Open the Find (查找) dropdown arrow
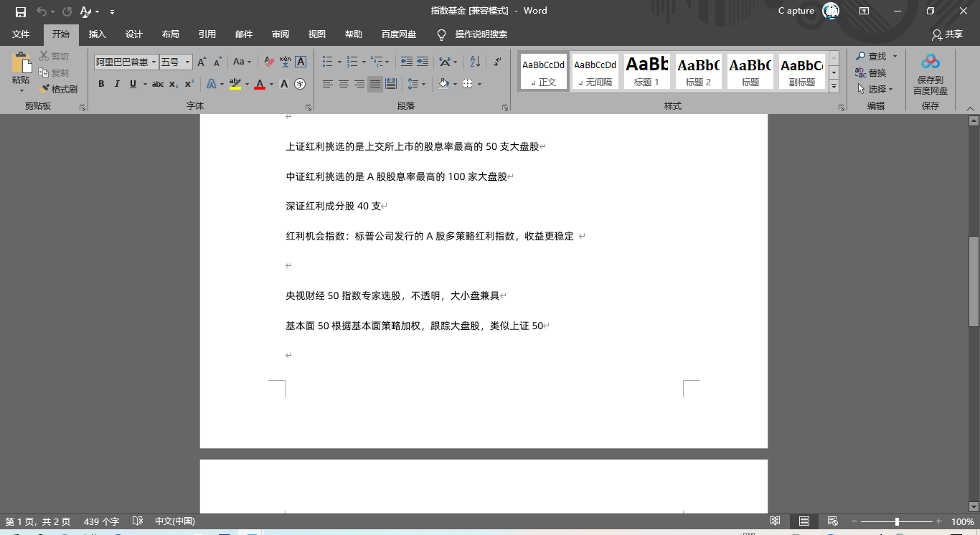The image size is (980, 535). coord(895,56)
